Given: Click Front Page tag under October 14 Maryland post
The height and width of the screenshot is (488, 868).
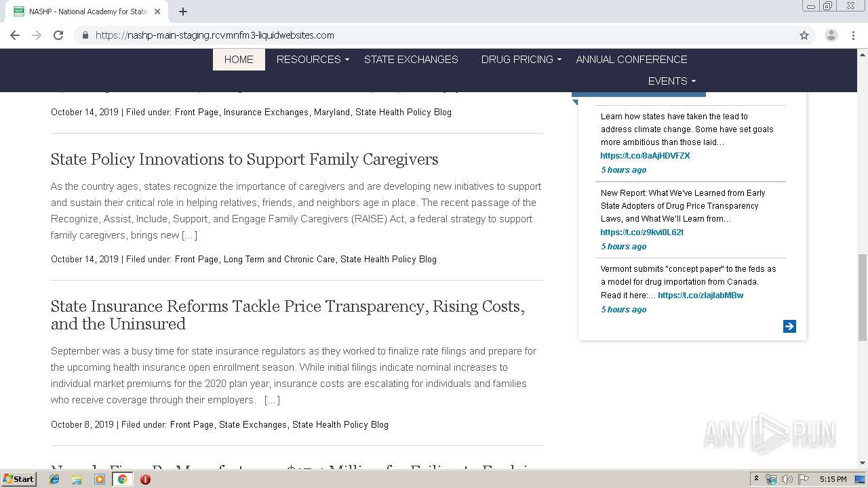Looking at the screenshot, I should coord(197,113).
